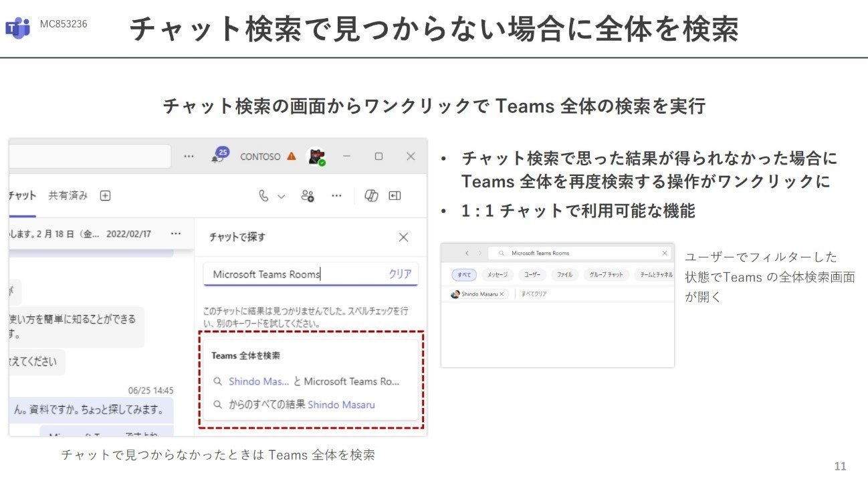Add people to the chat
Image resolution: width=868 pixels, height=487 pixels.
pyautogui.click(x=308, y=195)
